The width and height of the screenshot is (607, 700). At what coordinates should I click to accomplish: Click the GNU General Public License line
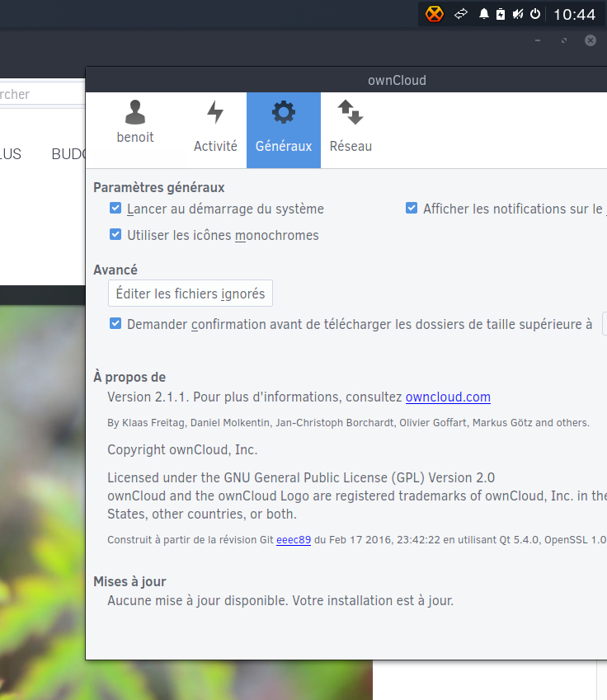click(301, 477)
